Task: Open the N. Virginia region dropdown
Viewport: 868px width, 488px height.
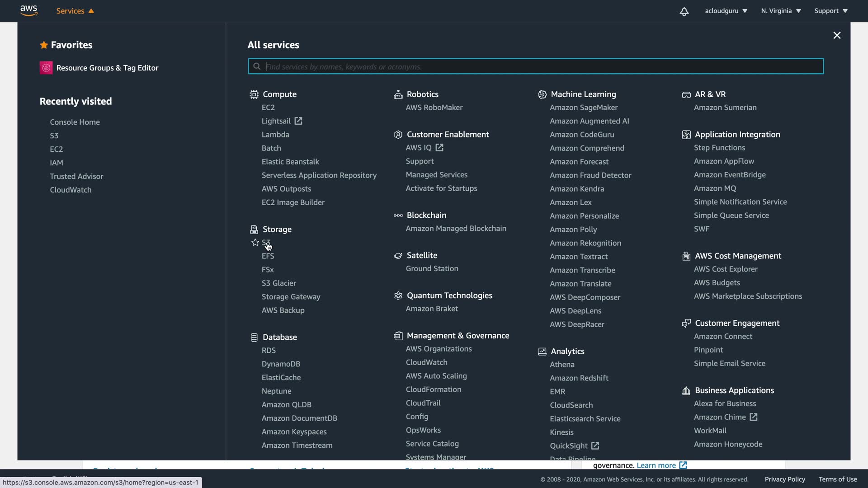Action: click(x=781, y=11)
